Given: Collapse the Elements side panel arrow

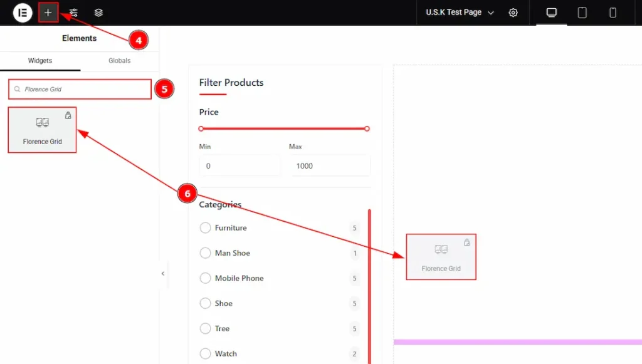Looking at the screenshot, I should pyautogui.click(x=163, y=274).
